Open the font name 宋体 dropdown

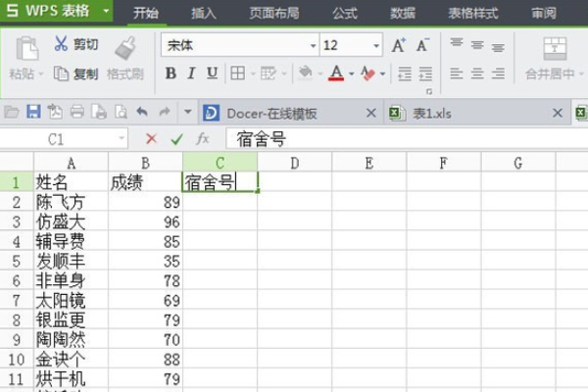point(313,46)
